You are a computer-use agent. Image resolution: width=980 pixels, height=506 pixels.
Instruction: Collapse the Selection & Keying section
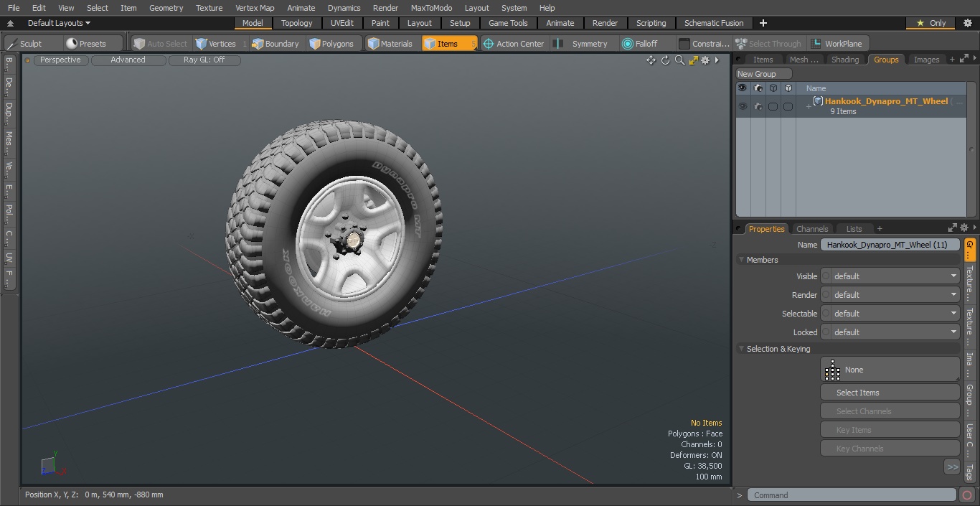click(741, 349)
